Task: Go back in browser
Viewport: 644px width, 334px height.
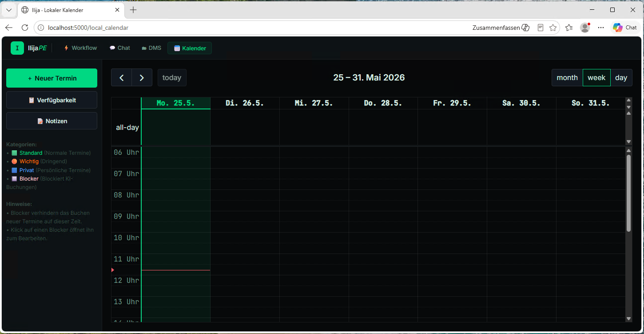Action: [9, 28]
